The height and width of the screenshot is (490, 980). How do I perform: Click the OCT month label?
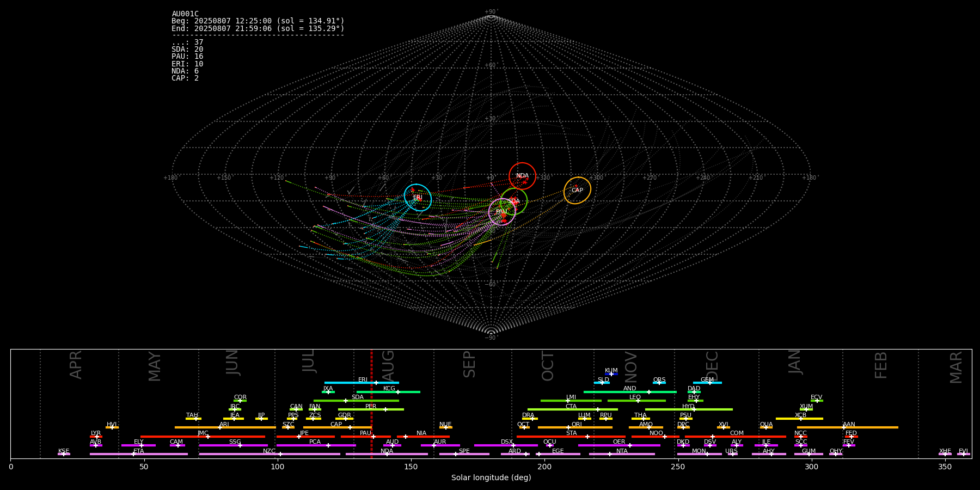click(548, 366)
